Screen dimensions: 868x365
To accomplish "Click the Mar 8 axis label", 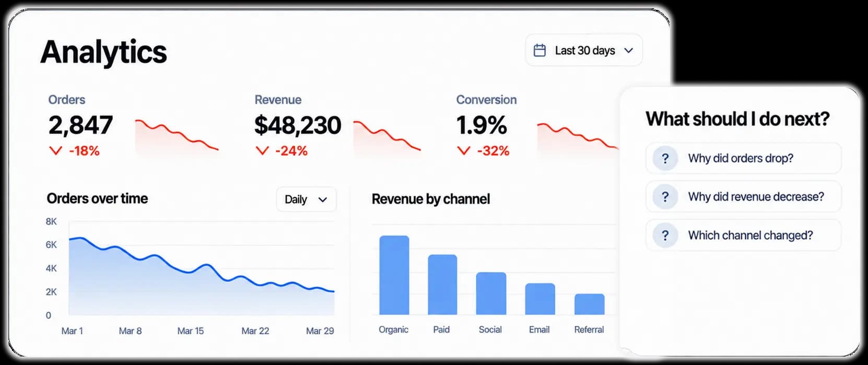I will [130, 331].
